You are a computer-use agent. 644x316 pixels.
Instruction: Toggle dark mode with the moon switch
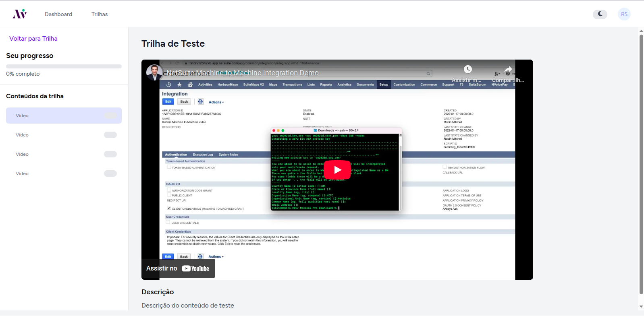pos(600,14)
